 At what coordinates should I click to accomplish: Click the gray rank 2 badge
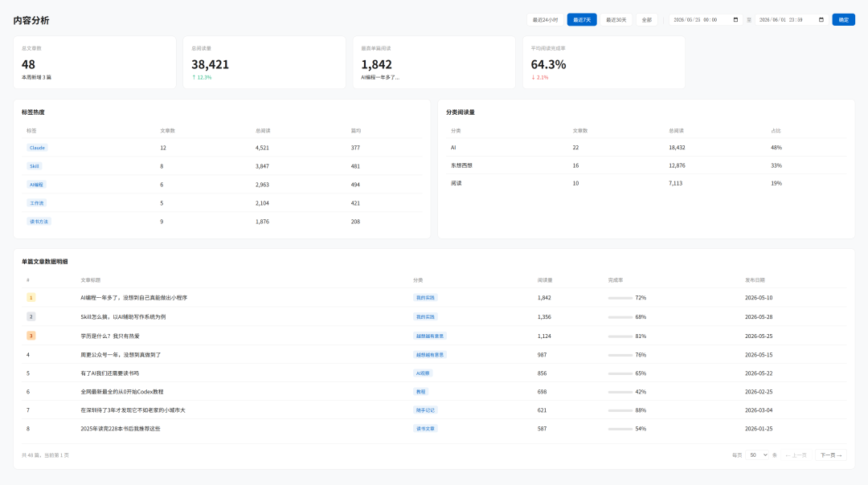pyautogui.click(x=31, y=317)
